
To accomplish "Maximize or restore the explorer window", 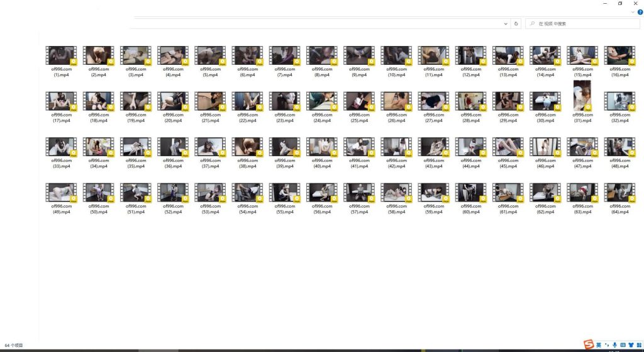I will click(620, 3).
